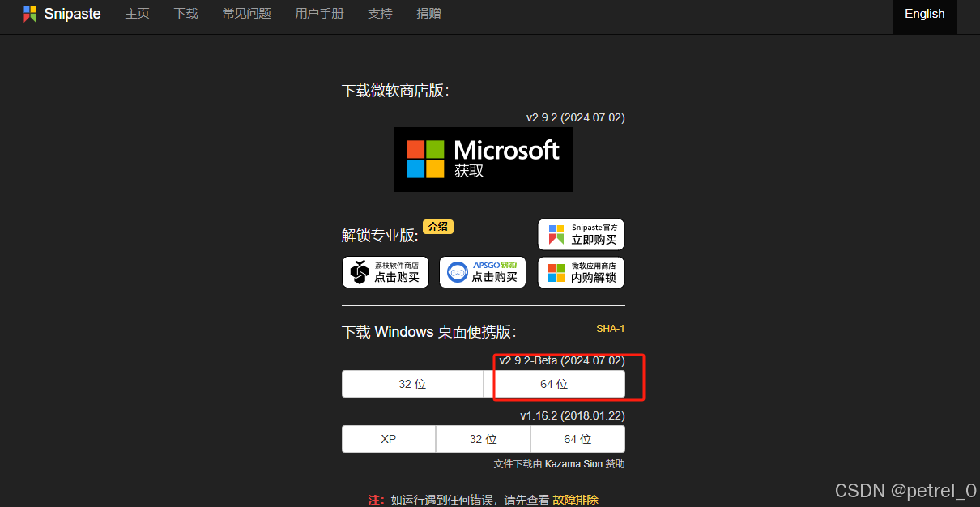Click Snipaste官方 立即购买 button
The image size is (980, 507).
(x=581, y=234)
